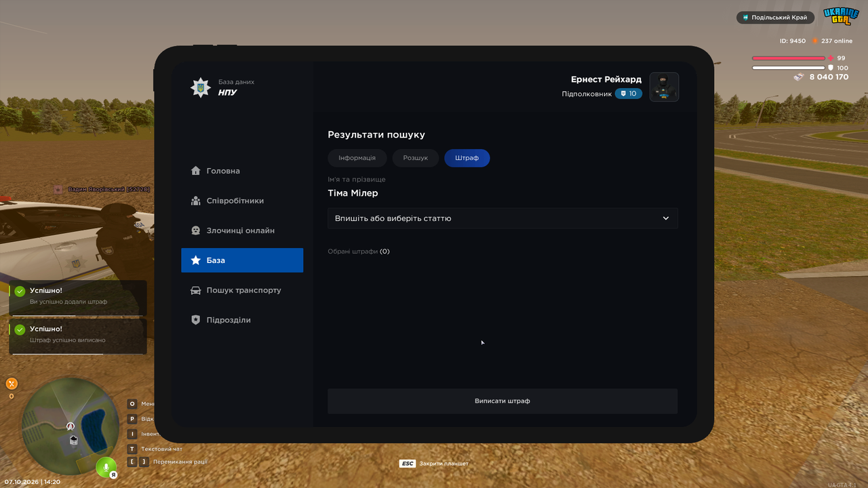Open the Головна menu item

pos(242,171)
